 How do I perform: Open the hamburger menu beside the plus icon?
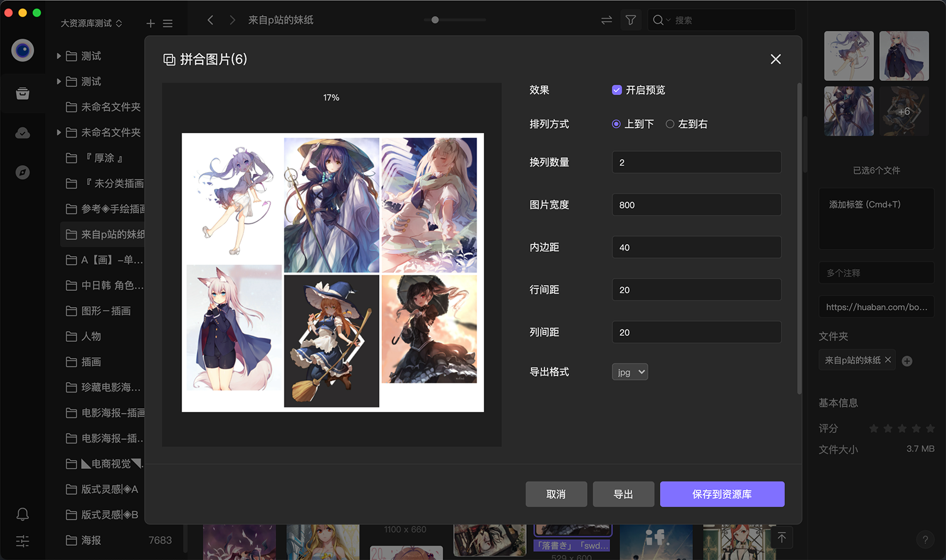[x=168, y=23]
